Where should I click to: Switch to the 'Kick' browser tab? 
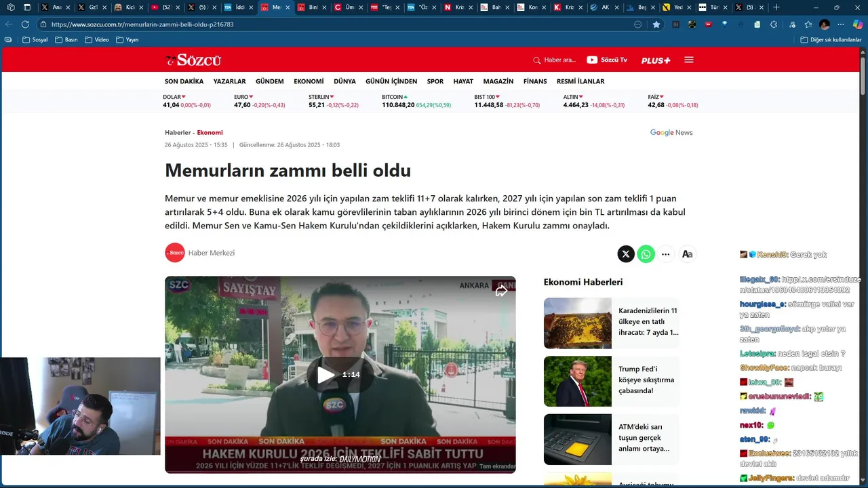[x=129, y=7]
